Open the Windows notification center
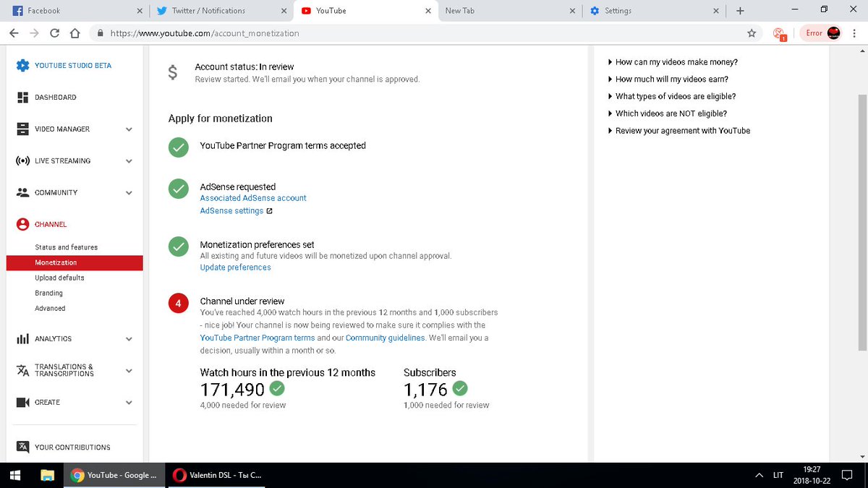The height and width of the screenshot is (488, 868). click(x=848, y=475)
